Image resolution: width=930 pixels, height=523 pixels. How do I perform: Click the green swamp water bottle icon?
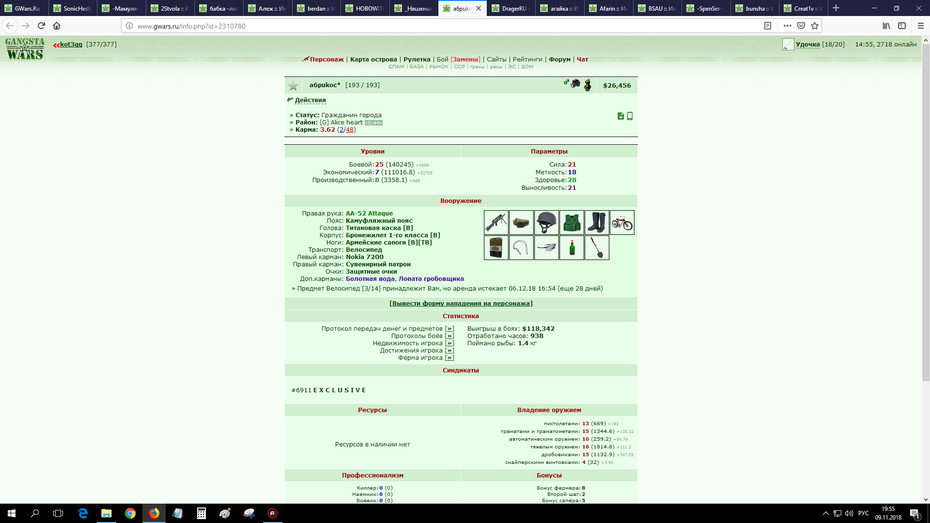(x=571, y=247)
